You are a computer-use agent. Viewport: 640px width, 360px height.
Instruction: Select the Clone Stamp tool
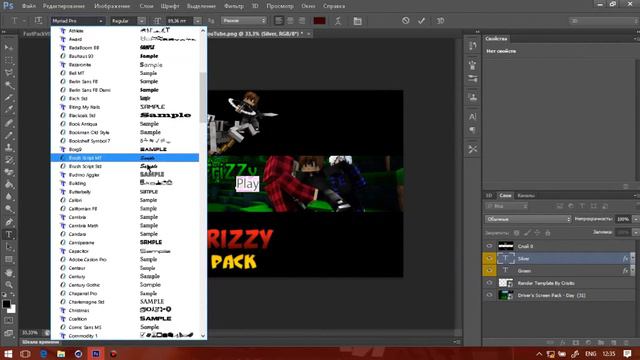coord(9,148)
